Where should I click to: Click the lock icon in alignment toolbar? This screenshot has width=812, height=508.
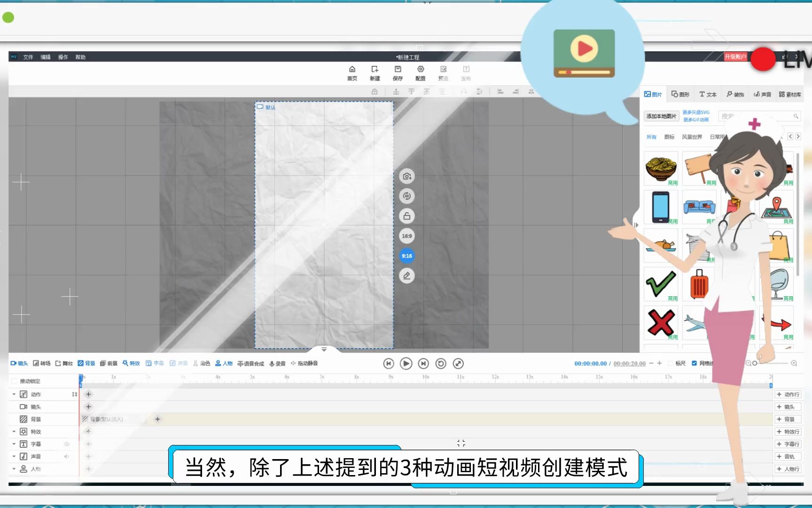click(x=375, y=91)
